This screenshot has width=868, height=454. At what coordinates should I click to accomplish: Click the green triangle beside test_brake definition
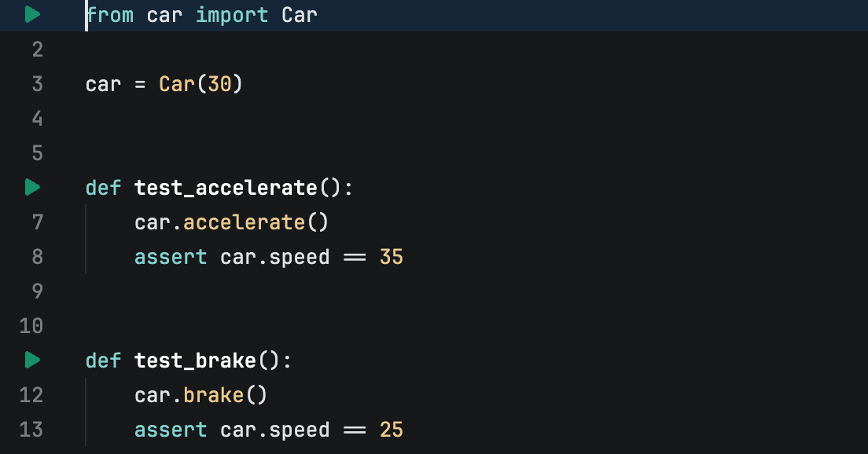(x=31, y=360)
